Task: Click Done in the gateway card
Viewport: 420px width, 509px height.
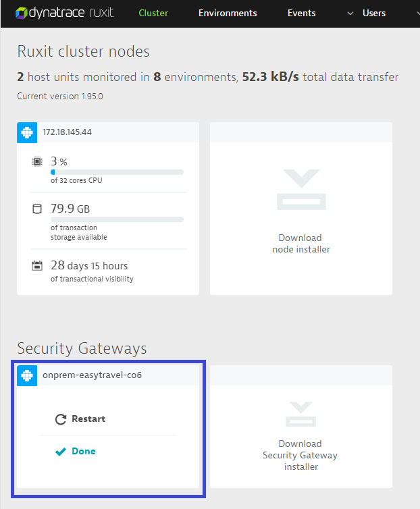Action: [x=84, y=451]
